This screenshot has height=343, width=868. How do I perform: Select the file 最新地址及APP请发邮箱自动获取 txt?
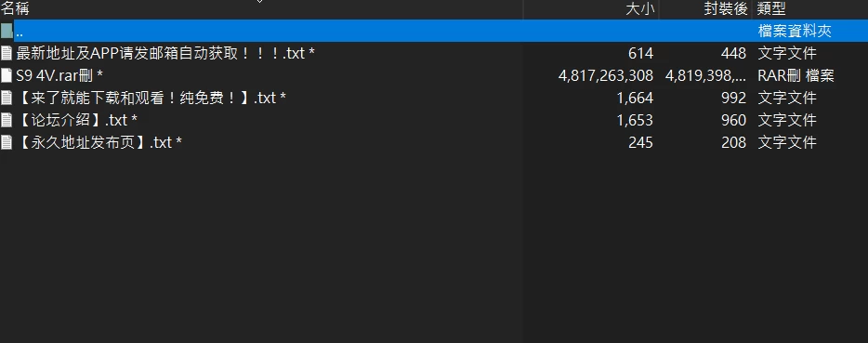(165, 53)
